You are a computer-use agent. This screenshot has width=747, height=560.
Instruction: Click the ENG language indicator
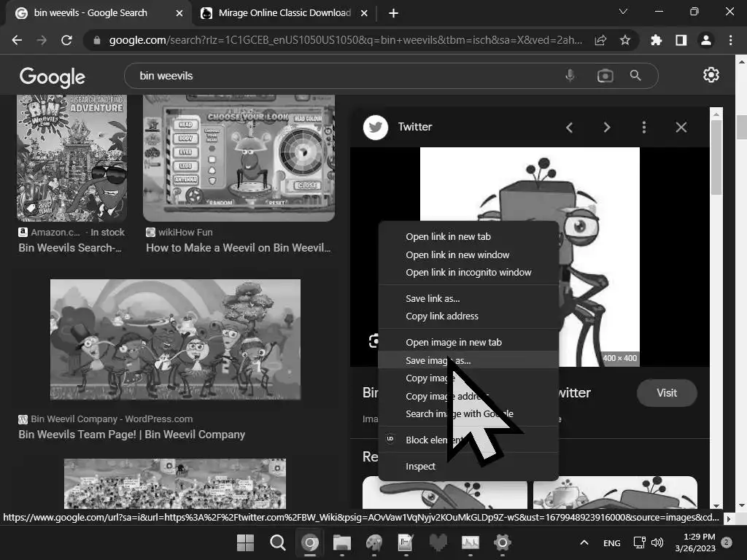coord(612,543)
